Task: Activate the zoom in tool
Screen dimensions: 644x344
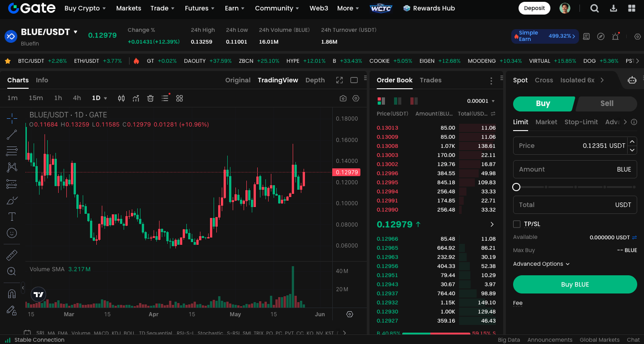Action: tap(12, 272)
